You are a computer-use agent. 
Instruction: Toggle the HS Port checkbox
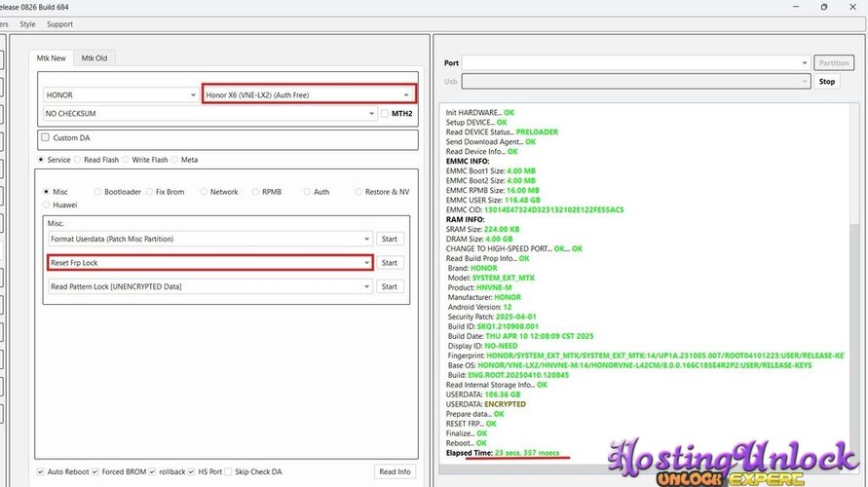pos(191,471)
